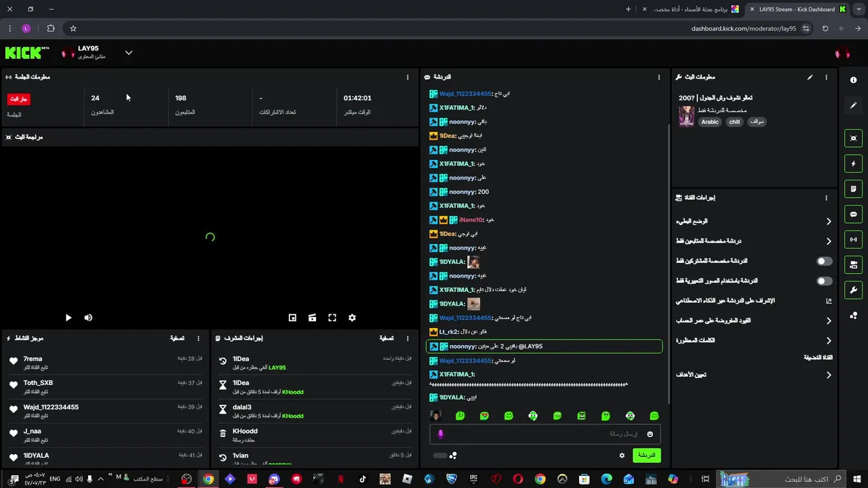Open Microsoft Edge from the taskbar
Image resolution: width=868 pixels, height=488 pixels.
point(606,479)
